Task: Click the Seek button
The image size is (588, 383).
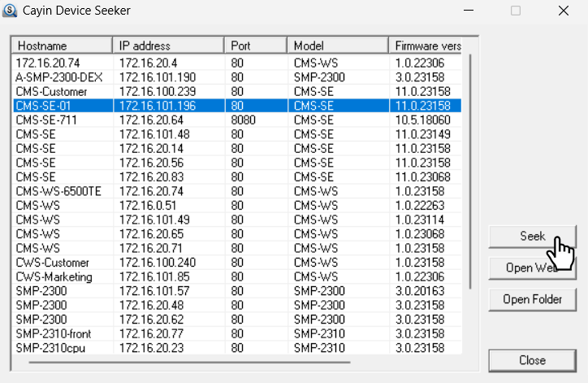Action: coord(532,237)
